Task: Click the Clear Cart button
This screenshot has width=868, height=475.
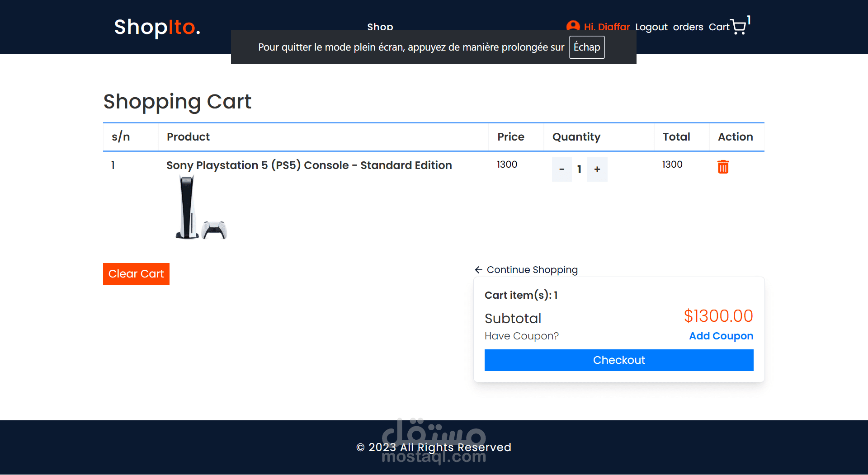Action: tap(136, 274)
